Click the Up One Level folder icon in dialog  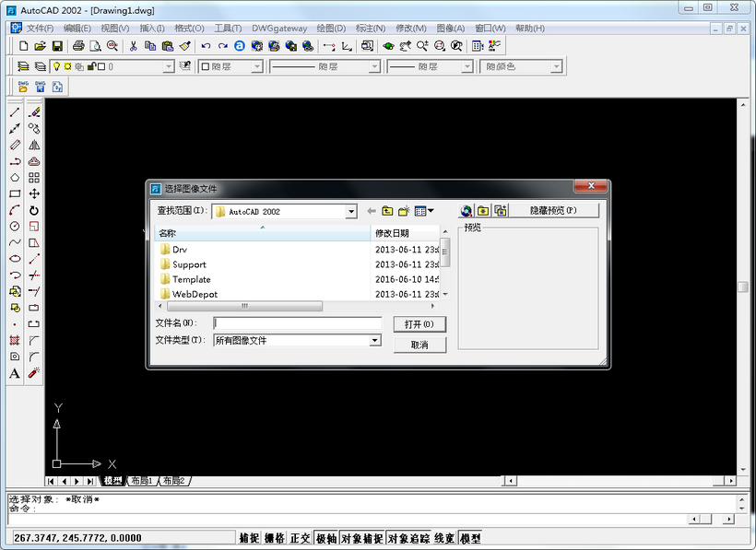tap(387, 211)
